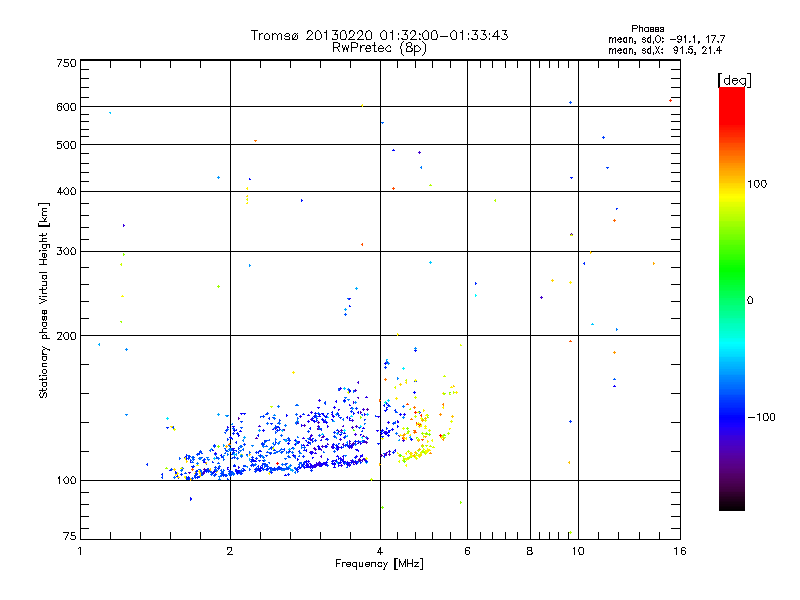Viewport: 800px width, 600px height.
Task: Click the y-axis tick label '200'
Action: click(x=66, y=336)
